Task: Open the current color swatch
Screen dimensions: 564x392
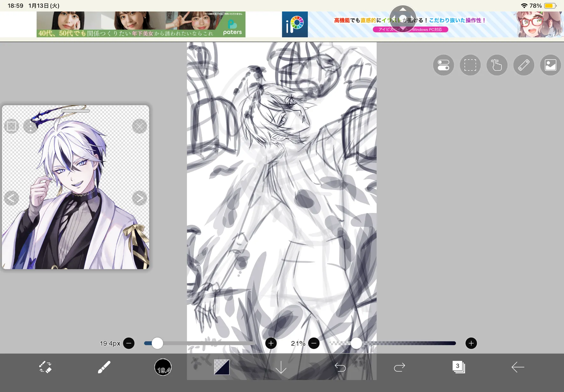Action: pos(222,367)
